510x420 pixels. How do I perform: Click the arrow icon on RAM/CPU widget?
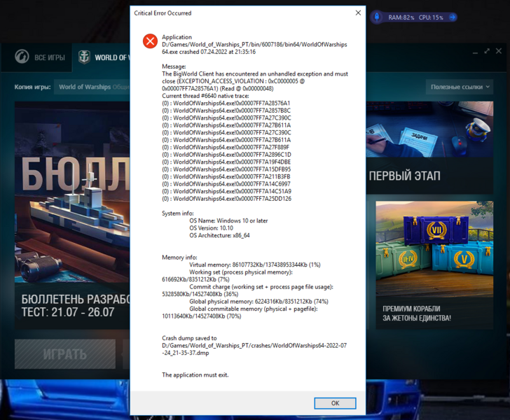point(453,17)
